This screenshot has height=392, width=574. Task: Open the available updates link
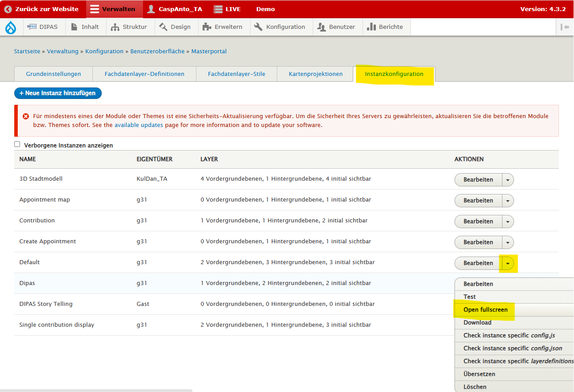coord(139,125)
